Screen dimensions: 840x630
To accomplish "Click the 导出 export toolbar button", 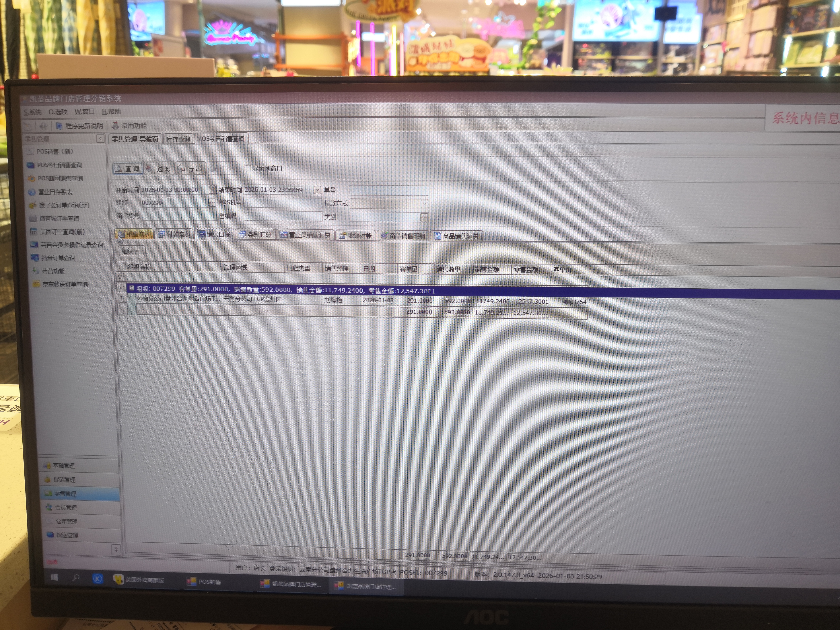I will click(x=190, y=169).
